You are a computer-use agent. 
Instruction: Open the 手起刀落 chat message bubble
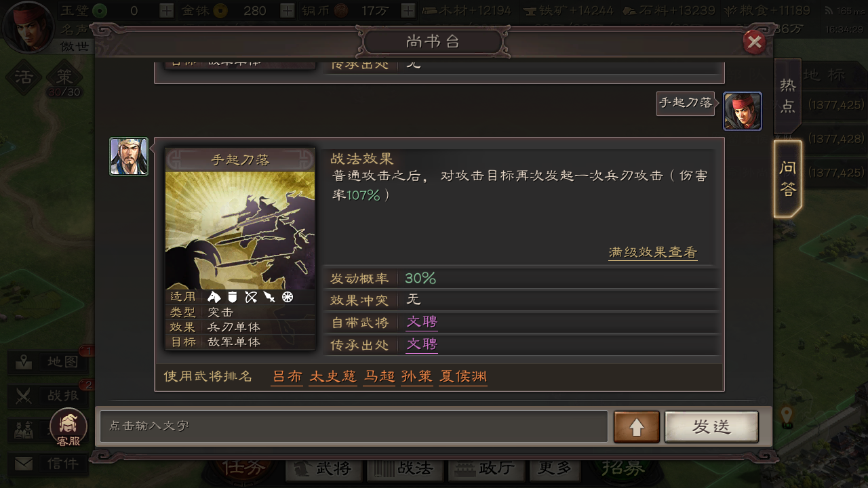tap(686, 103)
